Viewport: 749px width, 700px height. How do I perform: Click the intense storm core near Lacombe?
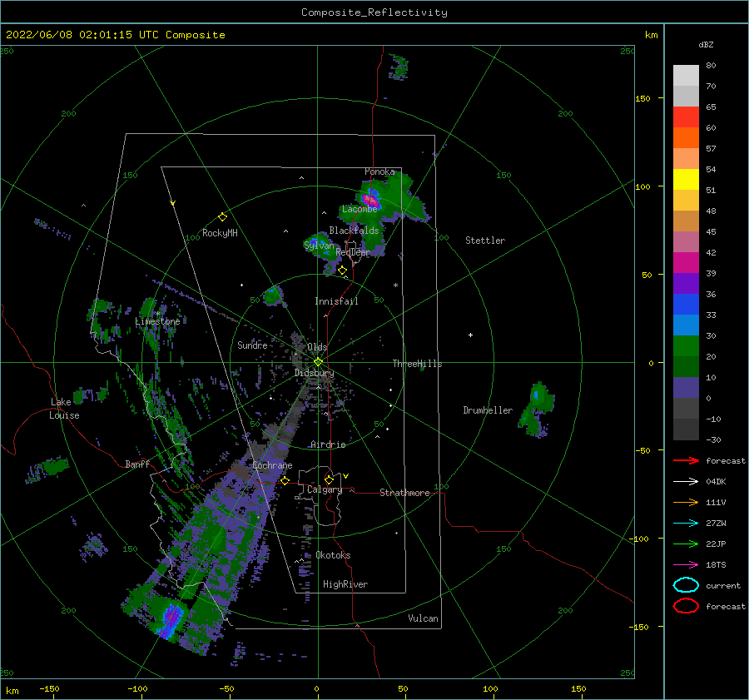point(370,198)
